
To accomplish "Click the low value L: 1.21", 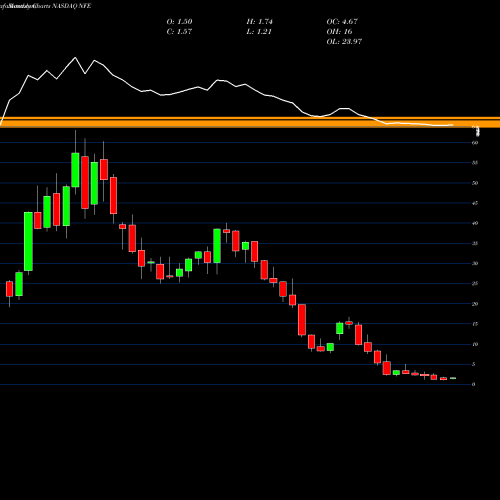I will pyautogui.click(x=259, y=32).
